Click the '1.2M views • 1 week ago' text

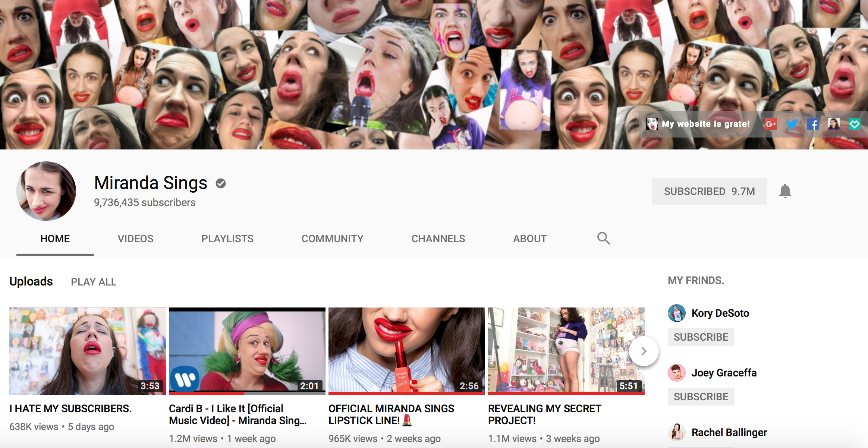click(x=222, y=439)
